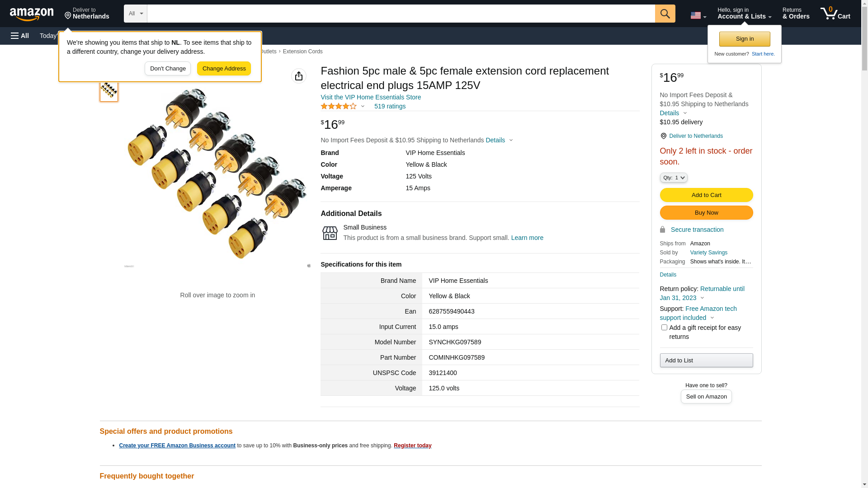Viewport: 868px width, 488px height.
Task: Open the Qty quantity dropdown
Action: pos(674,178)
